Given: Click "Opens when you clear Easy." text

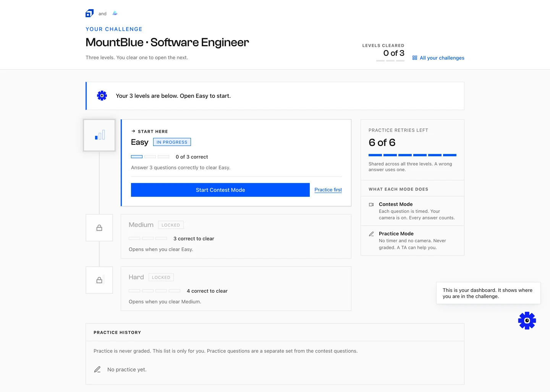Looking at the screenshot, I should (x=161, y=249).
